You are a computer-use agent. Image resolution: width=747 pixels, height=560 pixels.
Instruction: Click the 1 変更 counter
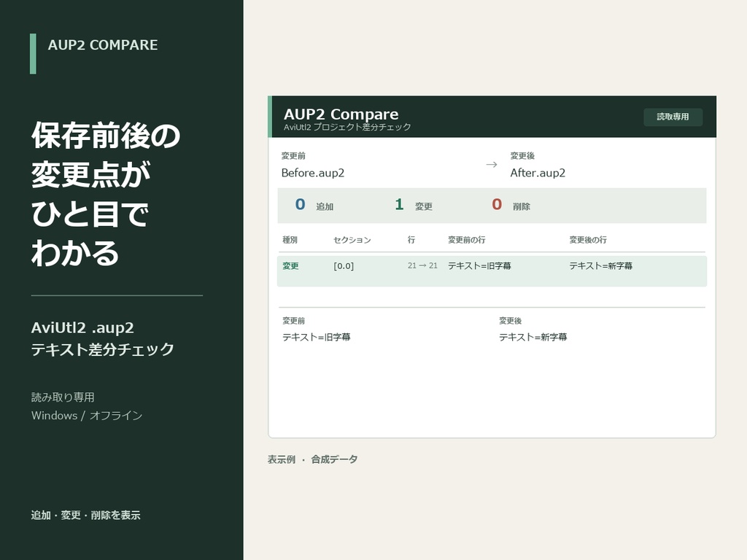click(413, 205)
